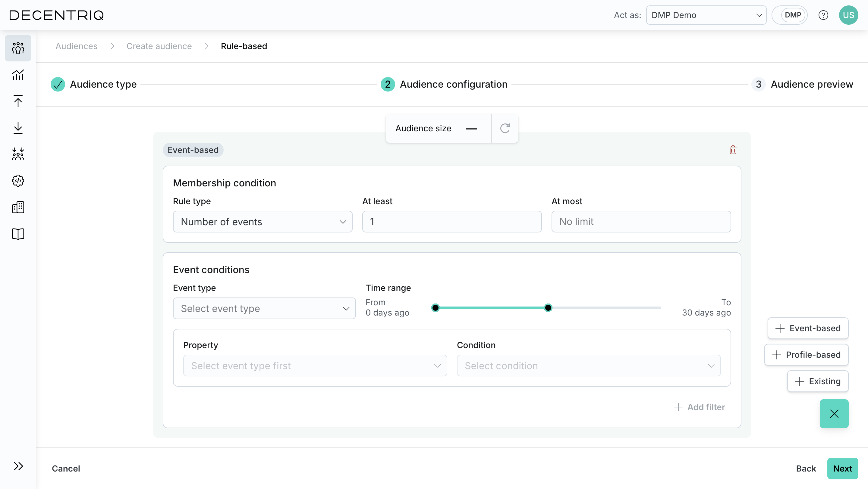Click the Next button

(x=842, y=469)
